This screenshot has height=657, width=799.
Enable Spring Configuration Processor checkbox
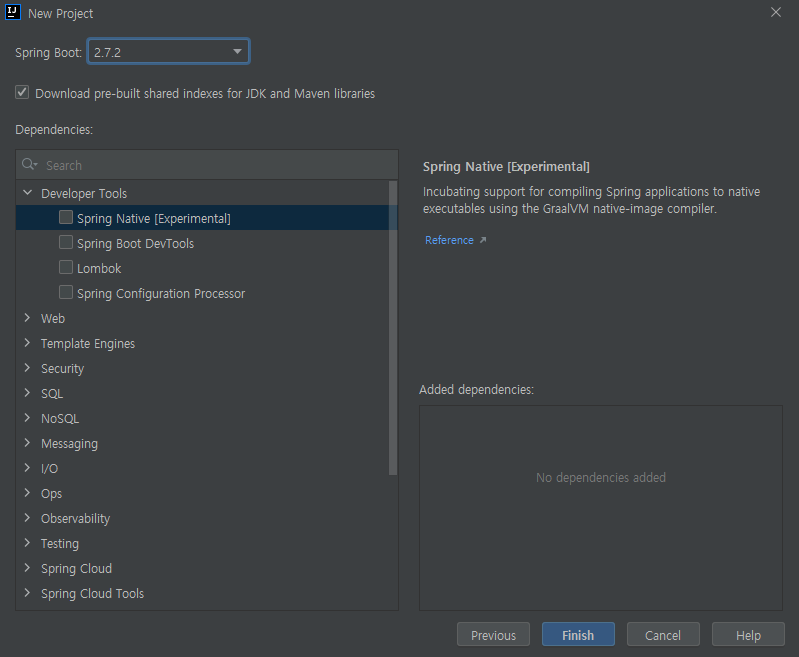click(x=66, y=293)
